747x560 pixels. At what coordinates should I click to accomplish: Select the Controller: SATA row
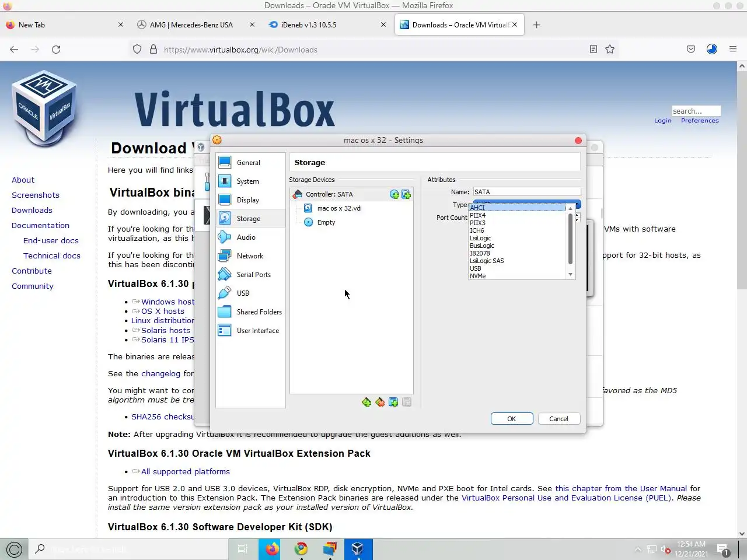click(351, 194)
